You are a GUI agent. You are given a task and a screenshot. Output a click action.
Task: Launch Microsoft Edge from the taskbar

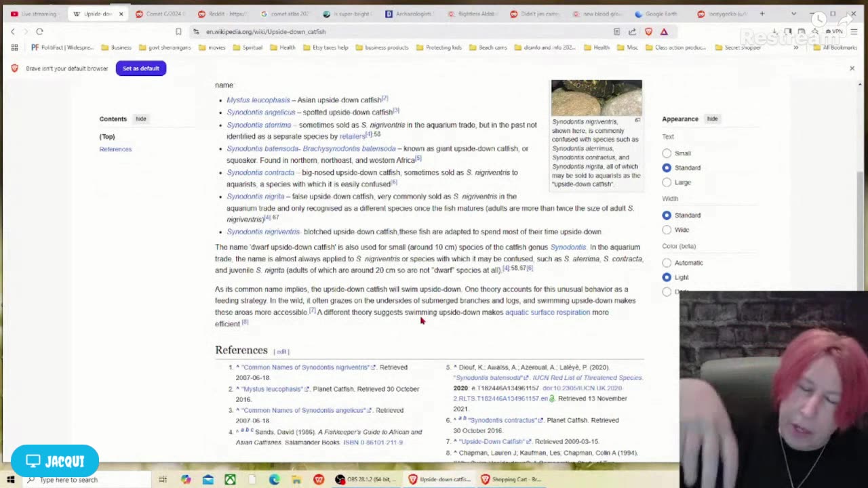(274, 479)
